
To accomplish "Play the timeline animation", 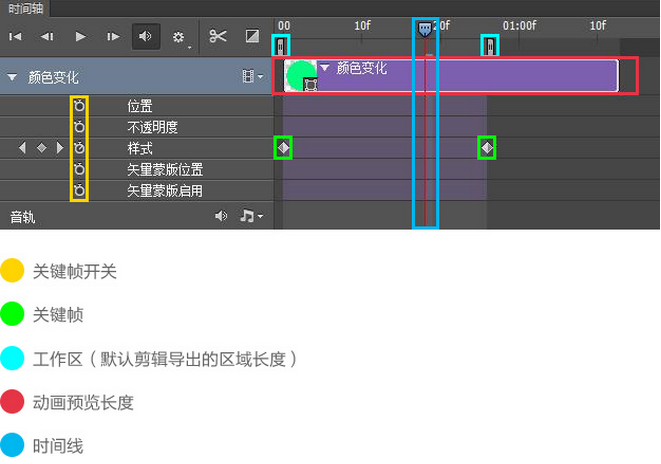I will click(80, 37).
